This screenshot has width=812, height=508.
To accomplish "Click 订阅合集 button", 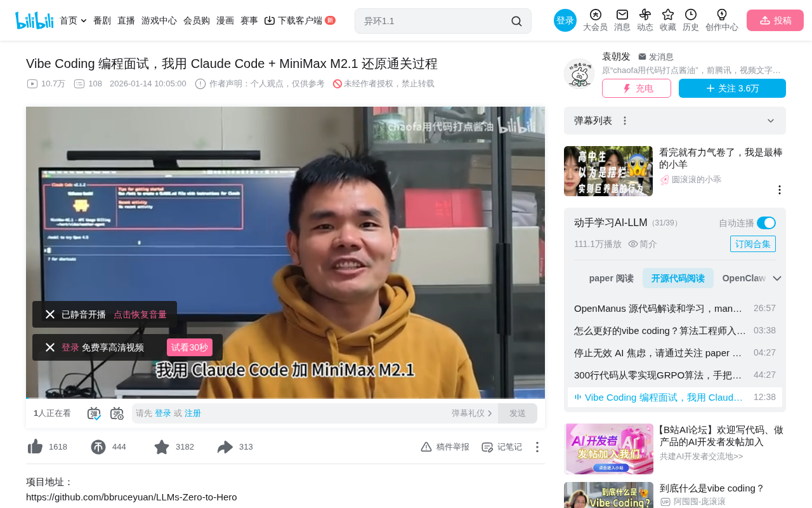I will (x=753, y=244).
